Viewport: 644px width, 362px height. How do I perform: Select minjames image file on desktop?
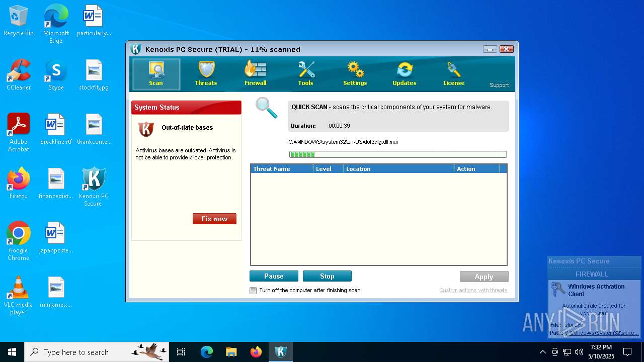(x=56, y=293)
